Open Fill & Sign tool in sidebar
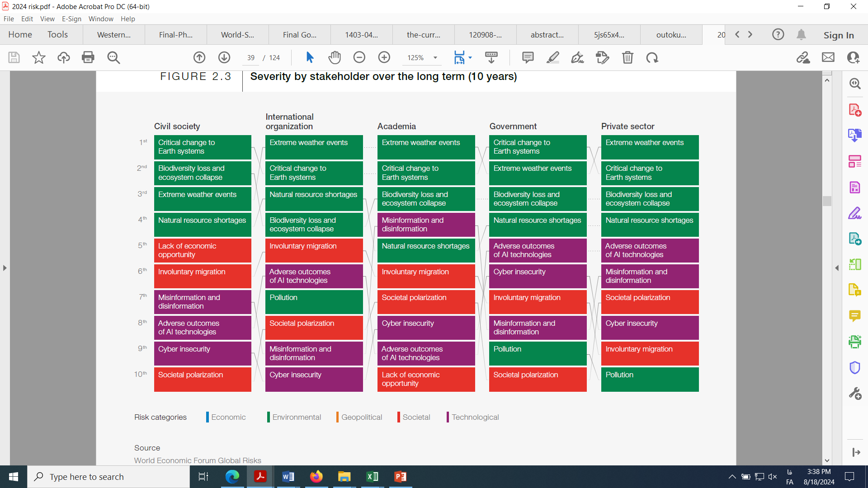Image resolution: width=868 pixels, height=488 pixels. (x=854, y=213)
